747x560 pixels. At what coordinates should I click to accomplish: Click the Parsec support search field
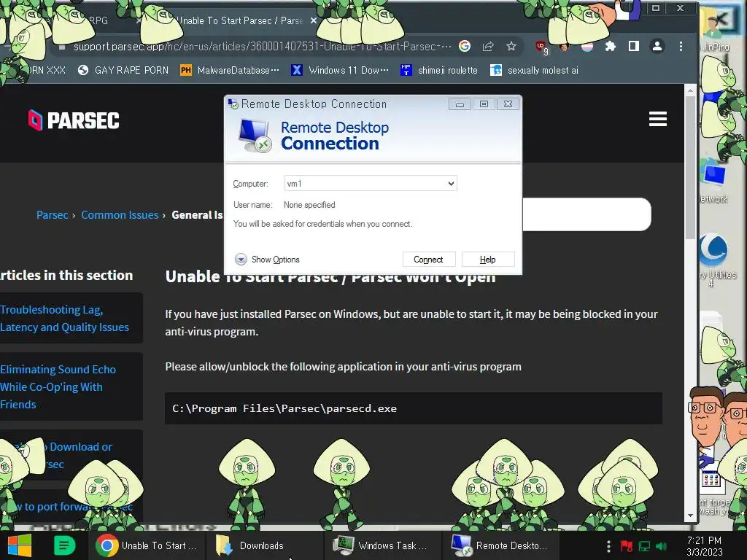[587, 214]
